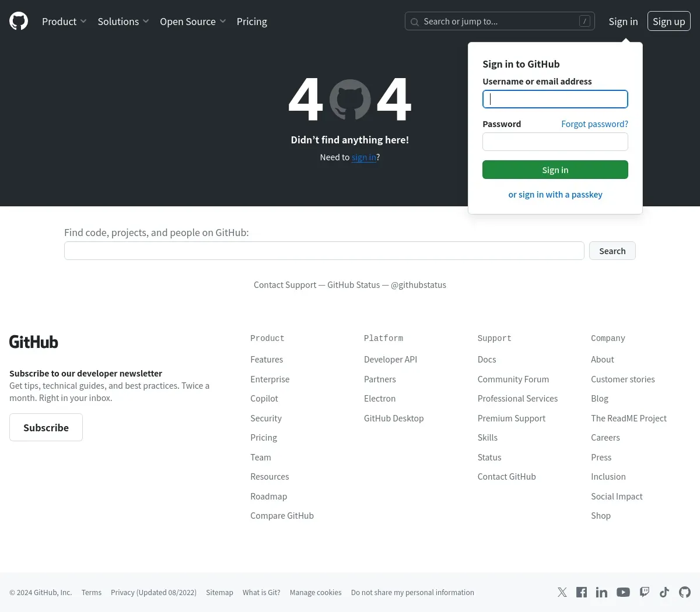Open Skills footer link
The image size is (700, 612).
[488, 438]
